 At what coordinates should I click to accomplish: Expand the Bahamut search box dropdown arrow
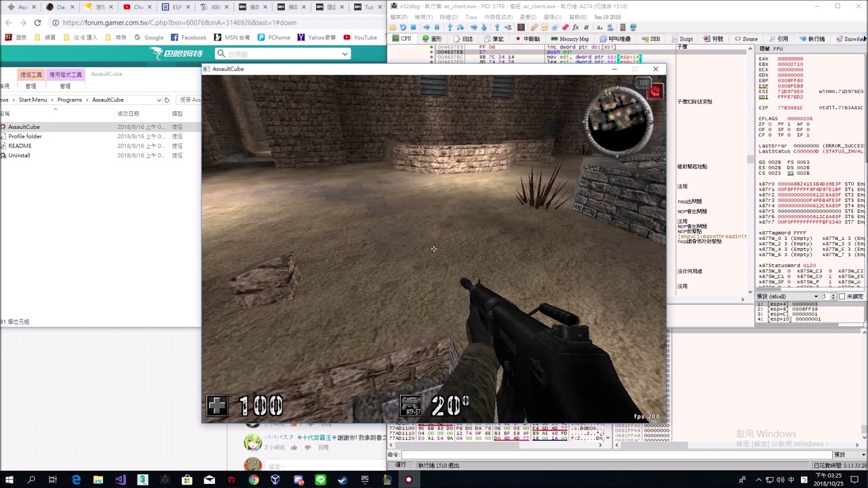click(x=344, y=54)
